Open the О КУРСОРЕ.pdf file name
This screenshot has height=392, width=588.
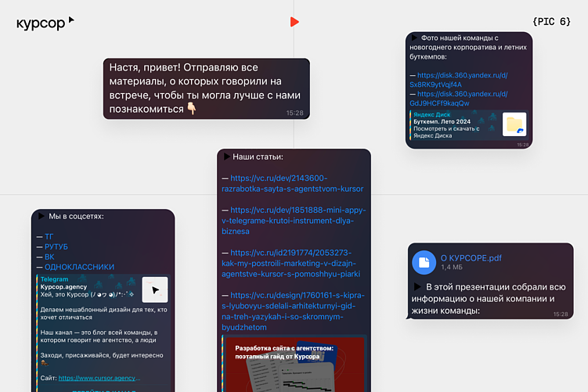point(471,258)
